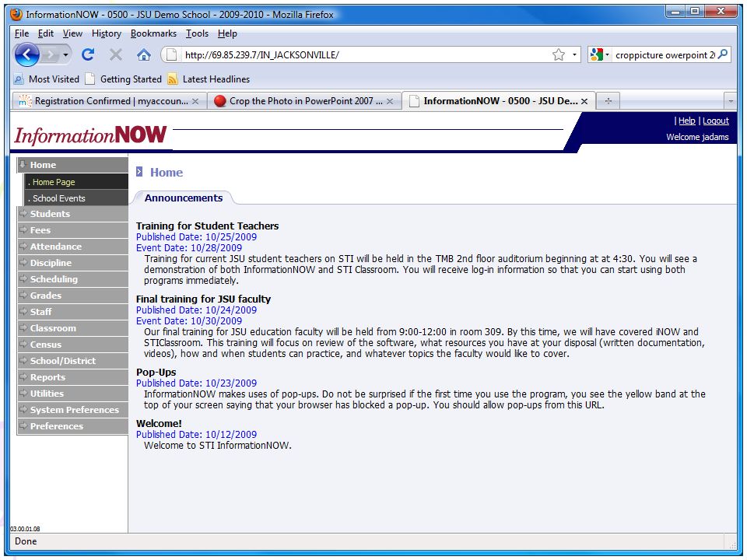
Task: Open the list all tabs dropdown
Action: (731, 101)
